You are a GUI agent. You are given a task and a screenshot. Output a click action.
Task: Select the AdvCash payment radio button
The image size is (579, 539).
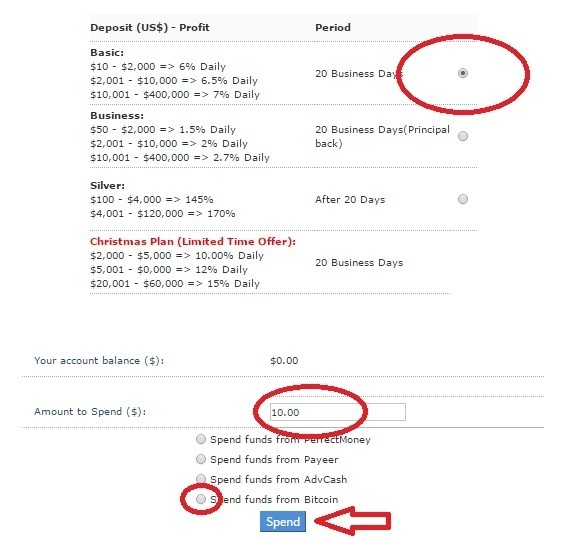coord(201,479)
